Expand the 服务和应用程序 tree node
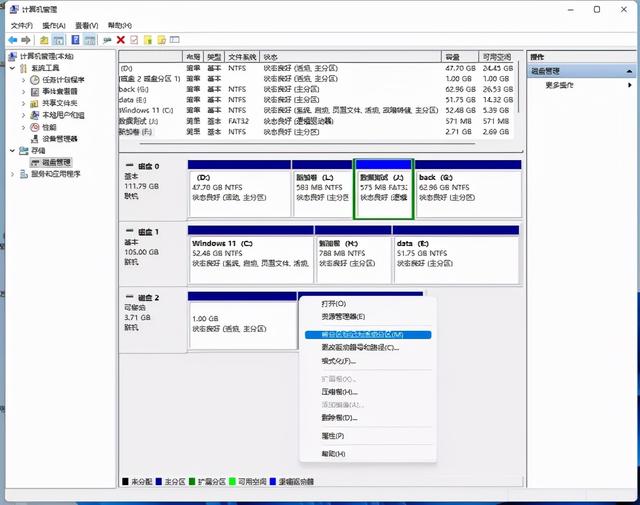Image resolution: width=640 pixels, height=505 pixels. pyautogui.click(x=13, y=174)
